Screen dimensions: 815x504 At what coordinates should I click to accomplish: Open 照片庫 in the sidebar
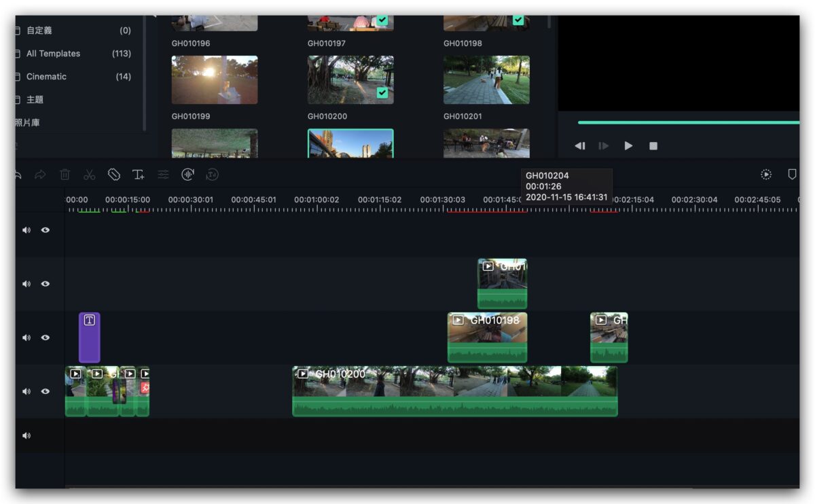tap(27, 123)
